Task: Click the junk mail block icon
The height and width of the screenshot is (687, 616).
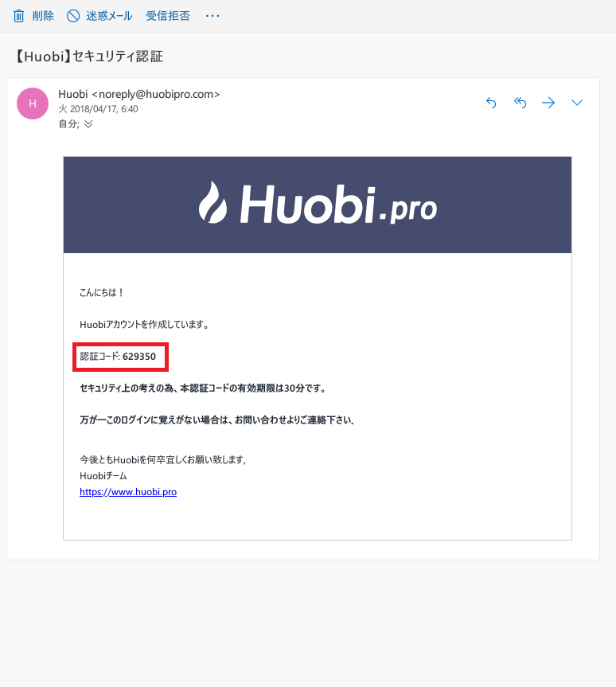Action: click(73, 16)
